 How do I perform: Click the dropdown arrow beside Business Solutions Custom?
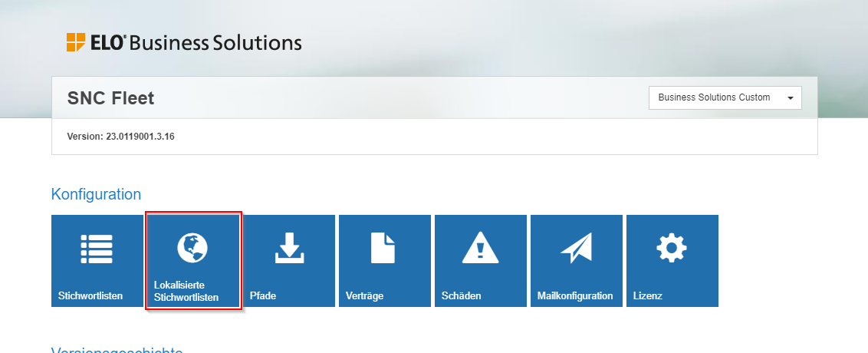pyautogui.click(x=790, y=98)
